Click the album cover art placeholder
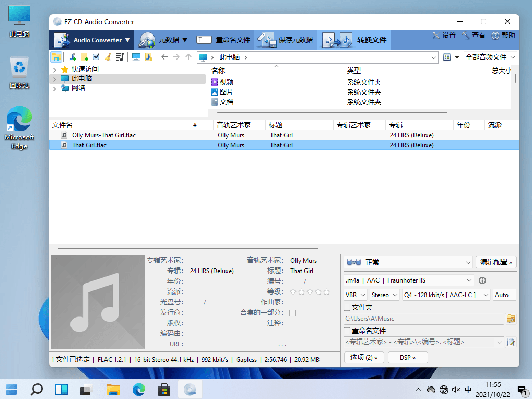532x399 pixels. (x=98, y=302)
